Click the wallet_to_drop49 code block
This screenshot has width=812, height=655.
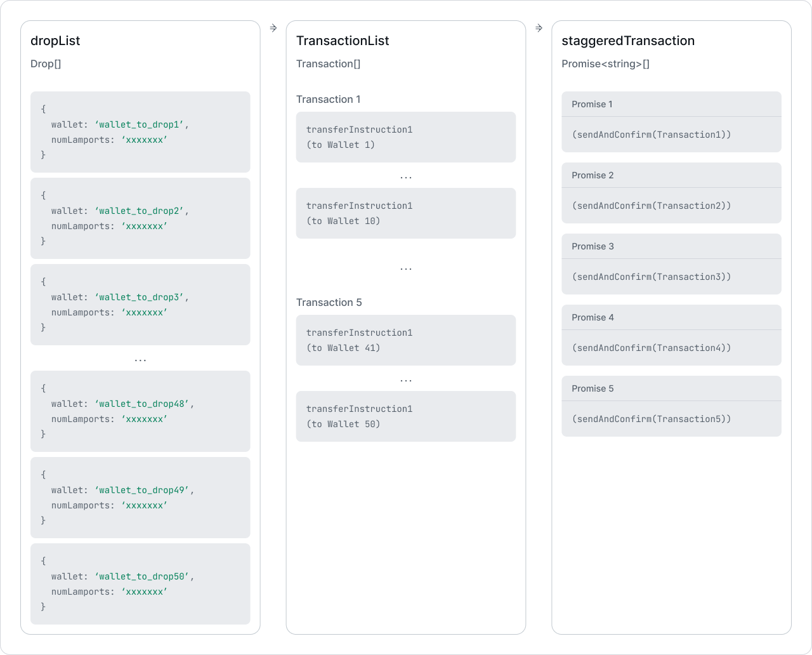140,498
